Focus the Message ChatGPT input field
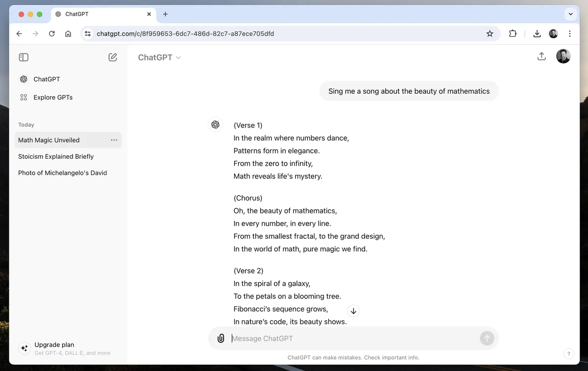The height and width of the screenshot is (371, 588). point(353,339)
